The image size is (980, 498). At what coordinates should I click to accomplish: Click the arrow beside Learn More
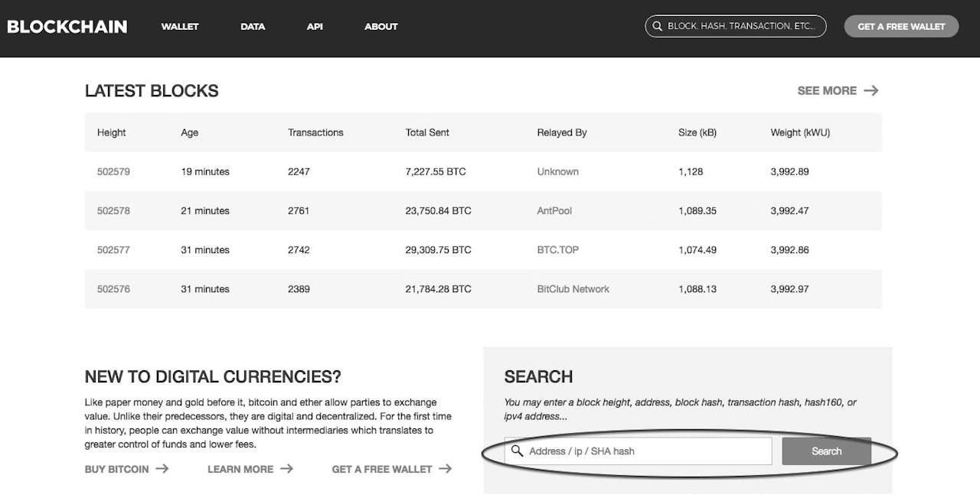tap(286, 469)
